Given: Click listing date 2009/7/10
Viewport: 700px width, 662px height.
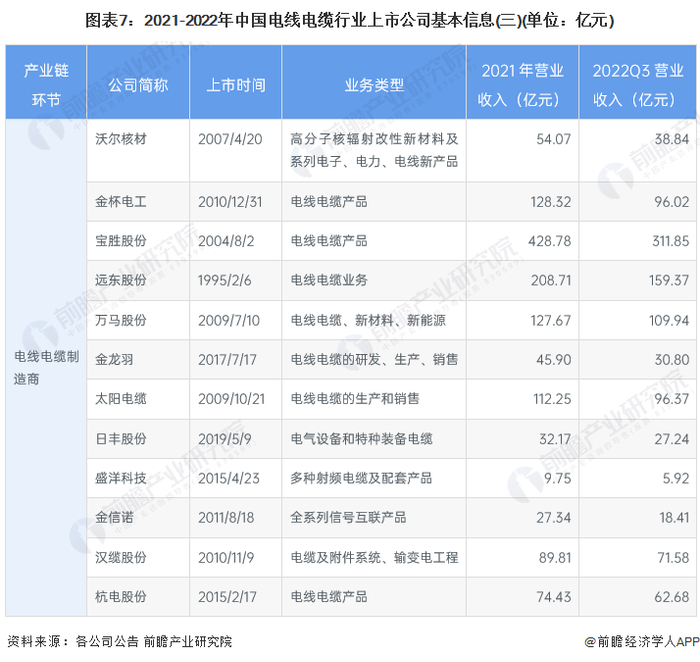Looking at the screenshot, I should [229, 320].
